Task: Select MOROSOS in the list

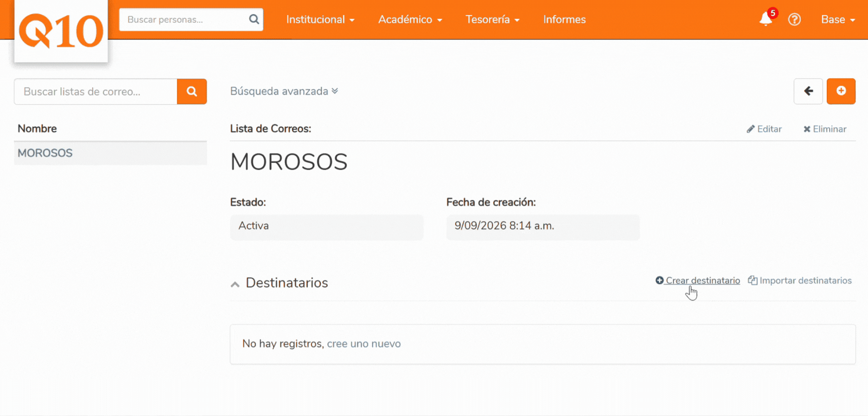Action: (x=110, y=153)
